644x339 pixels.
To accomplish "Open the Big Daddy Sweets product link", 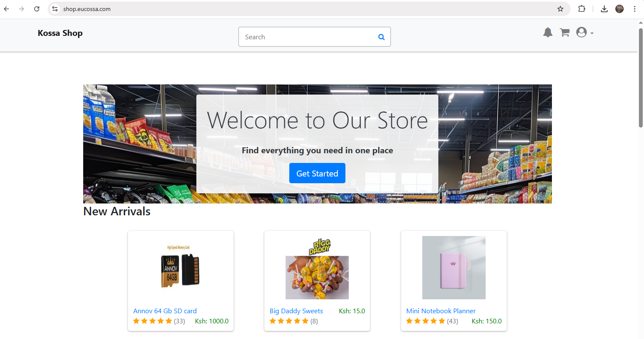I will coord(296,311).
